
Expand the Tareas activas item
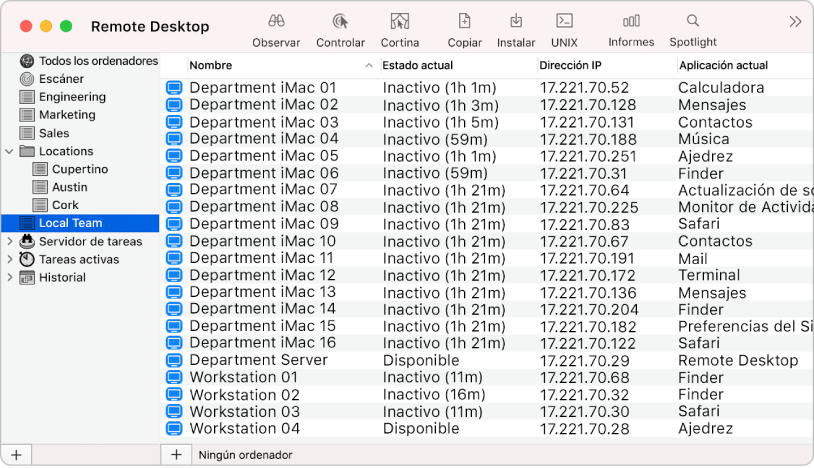click(9, 259)
